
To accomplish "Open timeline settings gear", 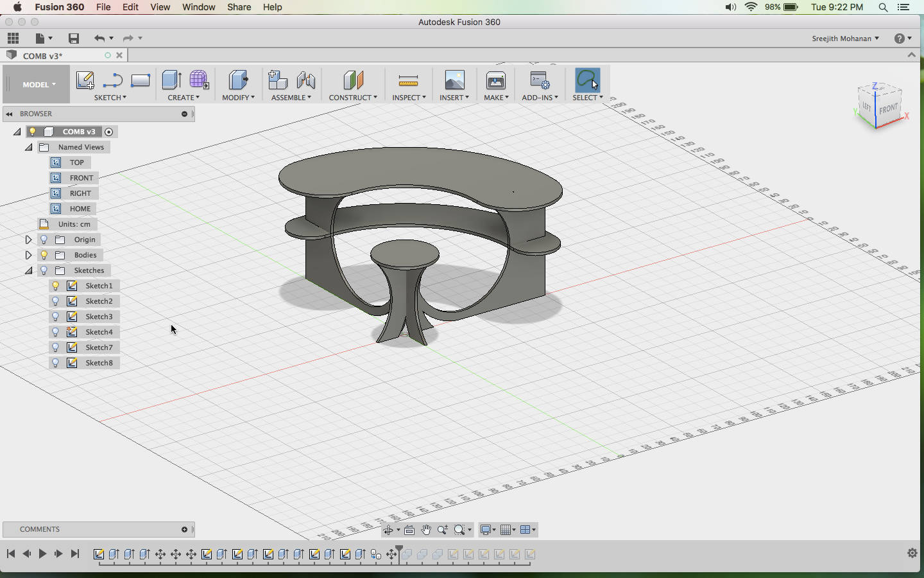I will (912, 553).
